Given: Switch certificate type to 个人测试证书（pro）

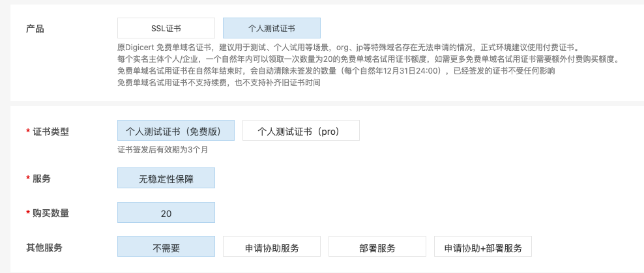Looking at the screenshot, I should pyautogui.click(x=299, y=130).
